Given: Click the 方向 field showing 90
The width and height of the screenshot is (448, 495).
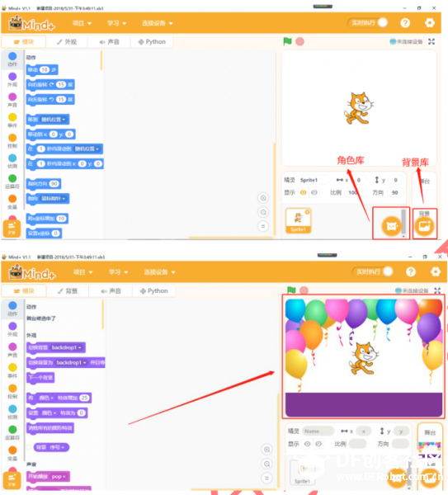Looking at the screenshot, I should (x=394, y=192).
